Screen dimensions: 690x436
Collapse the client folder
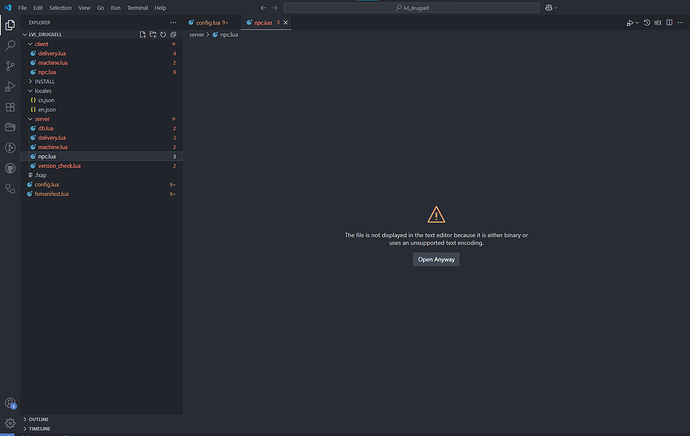[x=42, y=44]
